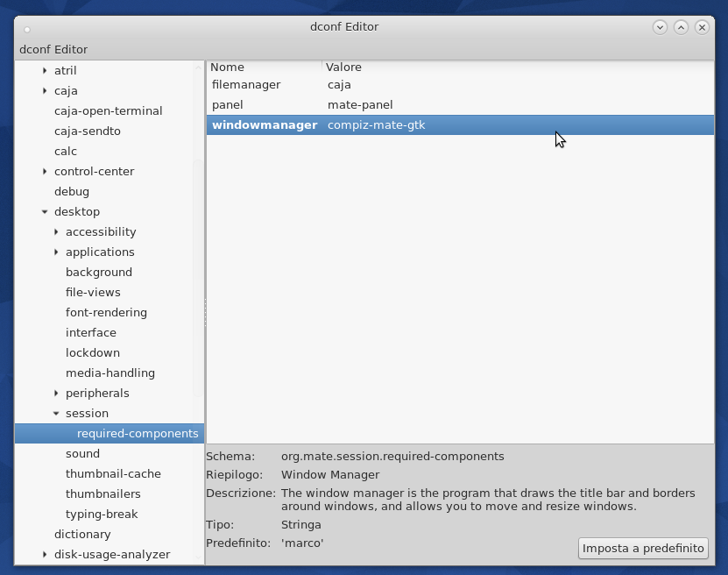
Task: Select the windowmanager key row
Action: click(460, 125)
